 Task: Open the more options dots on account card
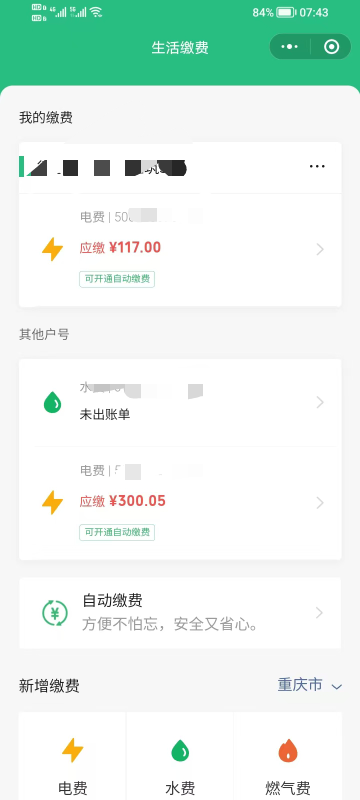(317, 166)
